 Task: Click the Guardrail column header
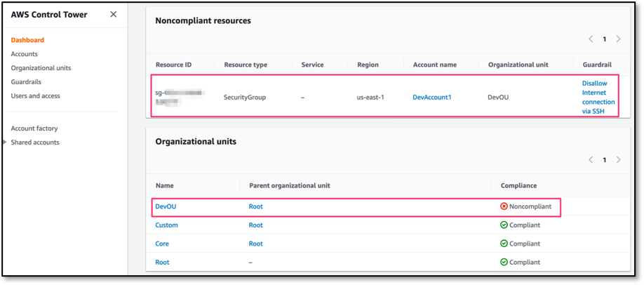(x=597, y=65)
